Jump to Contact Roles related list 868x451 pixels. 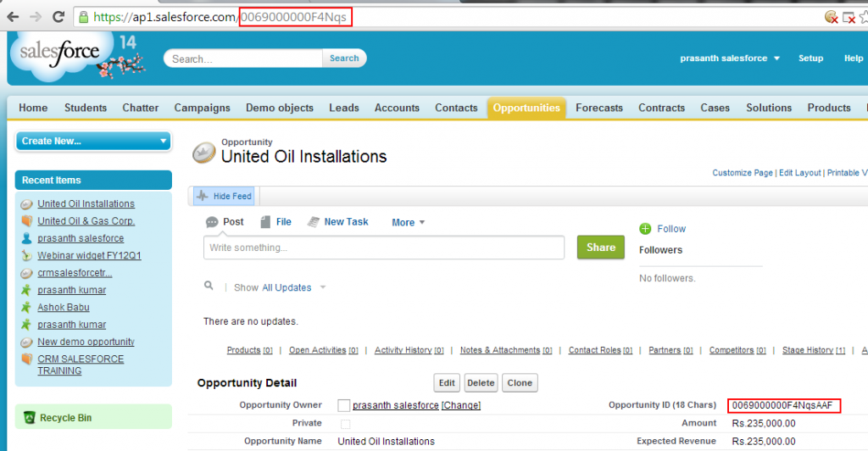tap(600, 350)
